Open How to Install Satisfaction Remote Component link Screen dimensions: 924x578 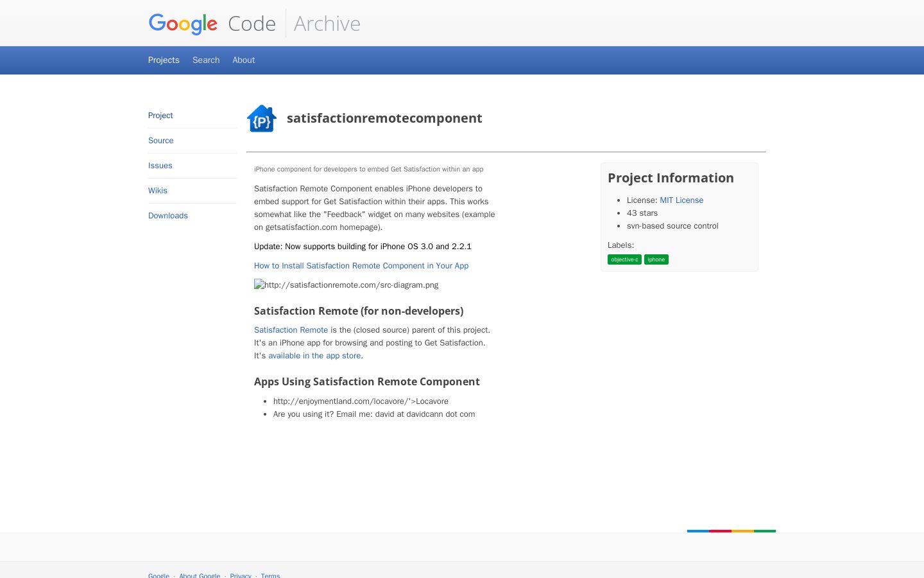point(361,266)
